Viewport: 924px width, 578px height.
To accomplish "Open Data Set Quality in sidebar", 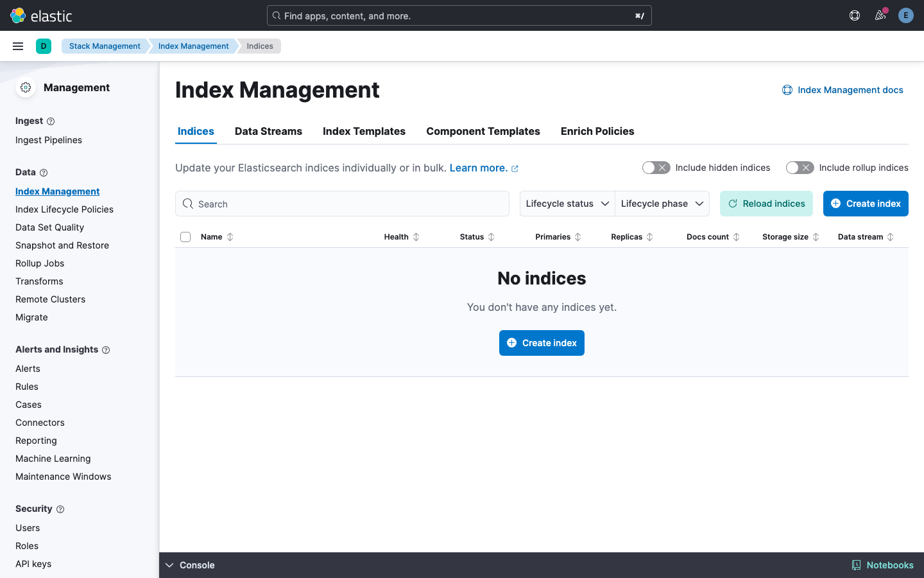I will [49, 227].
